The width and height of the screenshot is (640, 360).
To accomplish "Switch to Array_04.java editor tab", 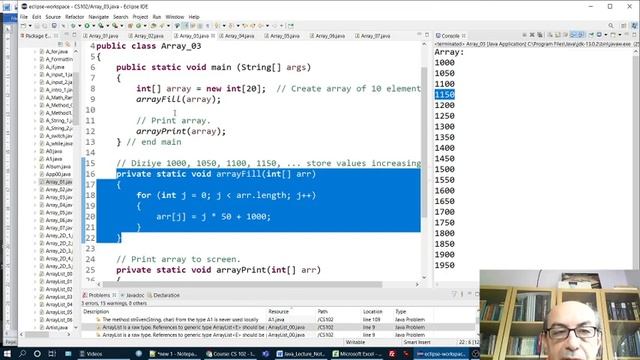I will [237, 36].
